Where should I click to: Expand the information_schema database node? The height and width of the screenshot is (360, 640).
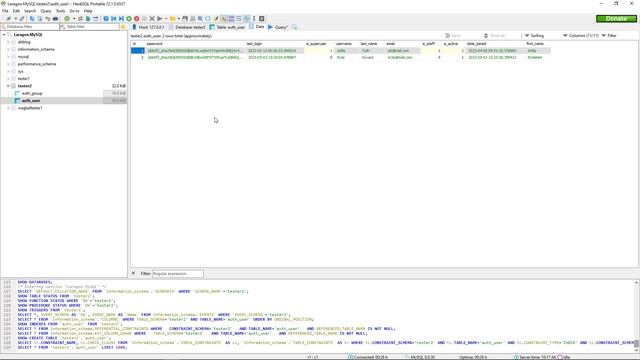(x=8, y=49)
